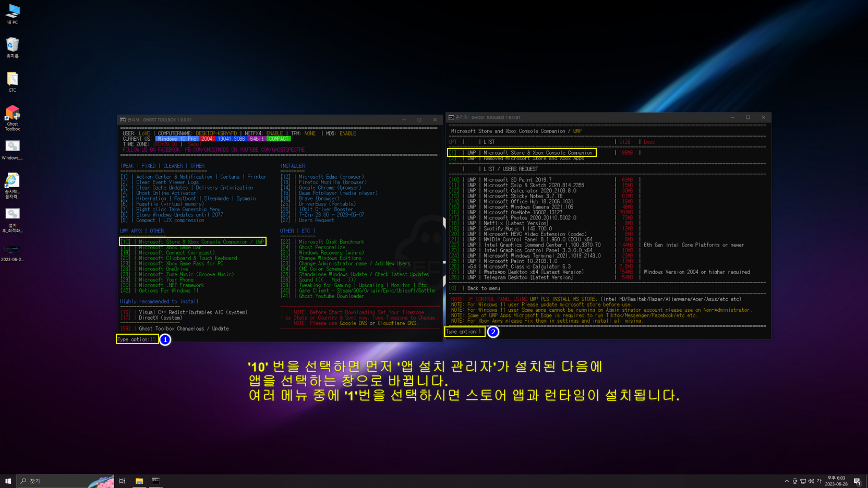The image size is (868, 488).
Task: Launch the Ghost Toolbox desktop shortcut
Action: [x=13, y=118]
